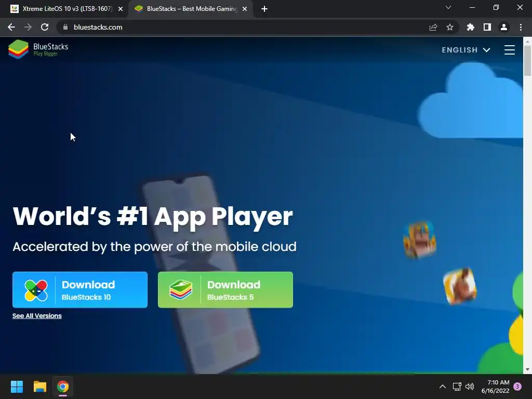Viewport: 532px width, 399px height.
Task: Open the clock showing 7:10 AM
Action: click(495, 387)
